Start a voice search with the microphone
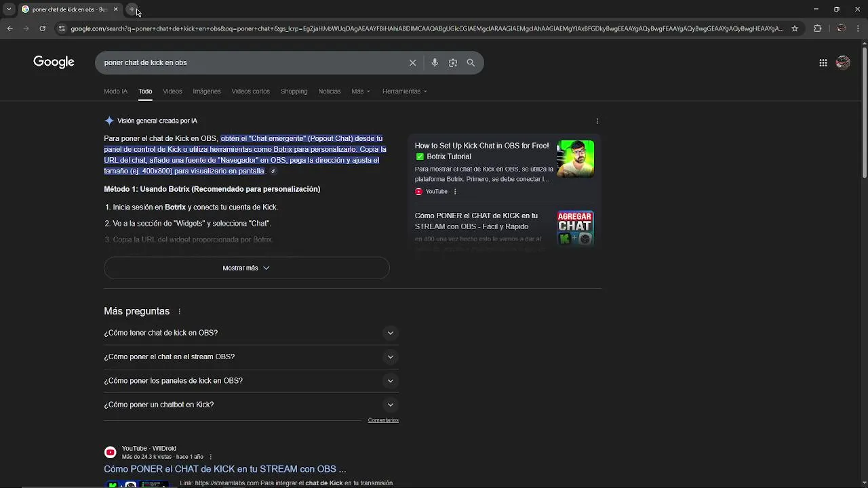Screen dimensions: 868x488 (435, 62)
